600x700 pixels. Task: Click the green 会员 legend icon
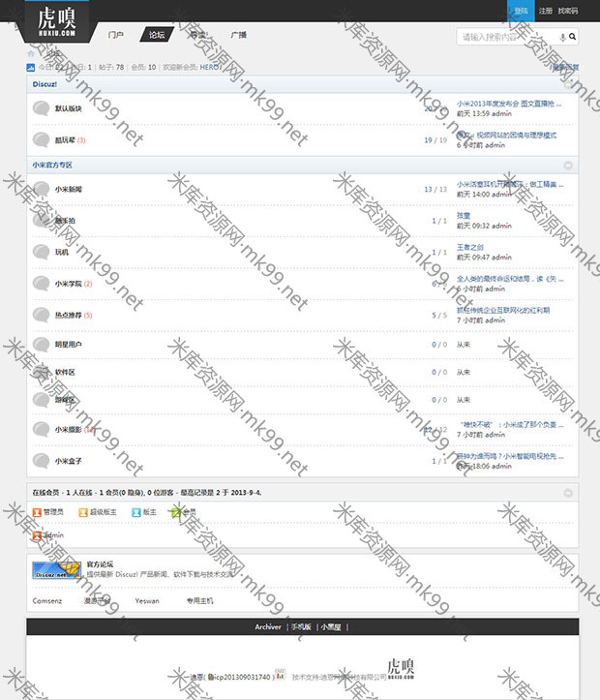click(x=176, y=512)
